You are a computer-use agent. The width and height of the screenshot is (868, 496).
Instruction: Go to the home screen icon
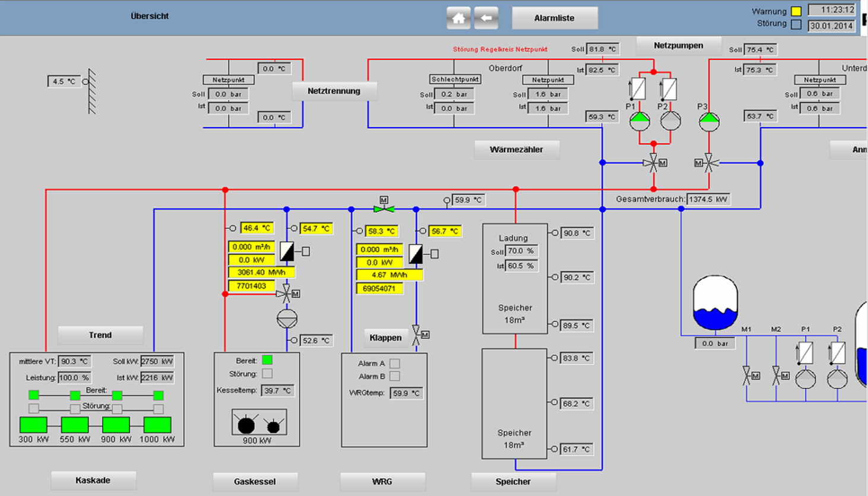pyautogui.click(x=458, y=18)
